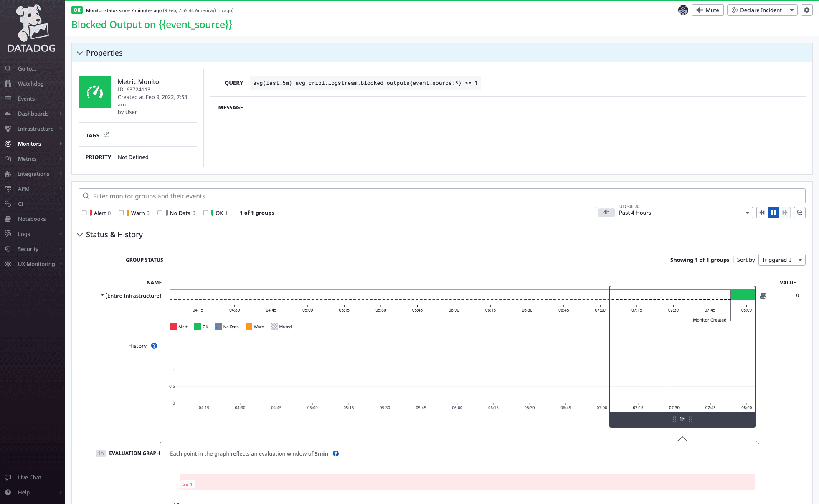Collapse the Properties section

click(x=80, y=53)
